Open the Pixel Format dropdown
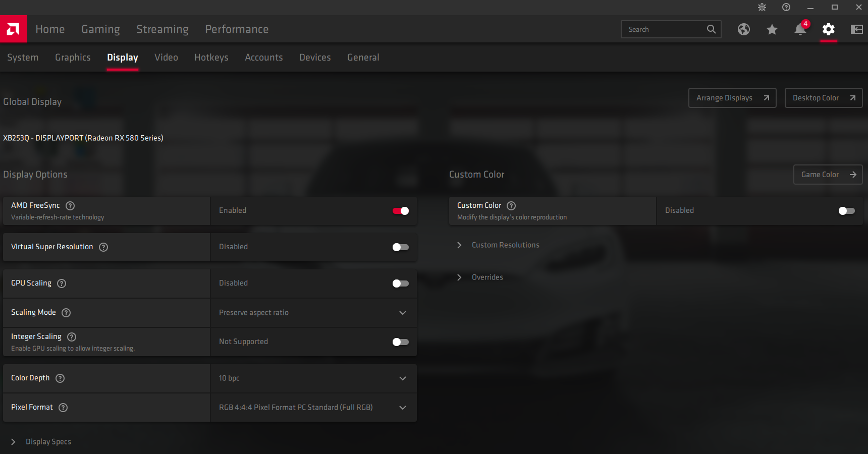The image size is (868, 454). pos(313,408)
